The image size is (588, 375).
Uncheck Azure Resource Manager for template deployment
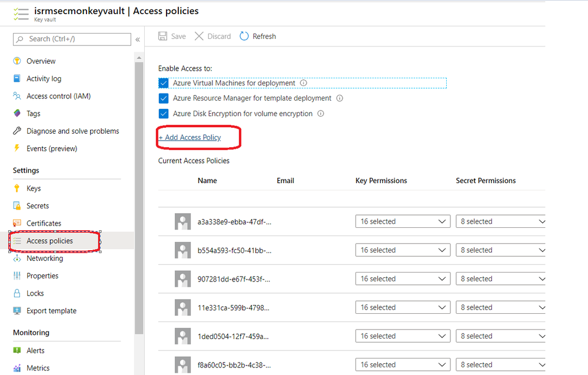[x=164, y=98]
